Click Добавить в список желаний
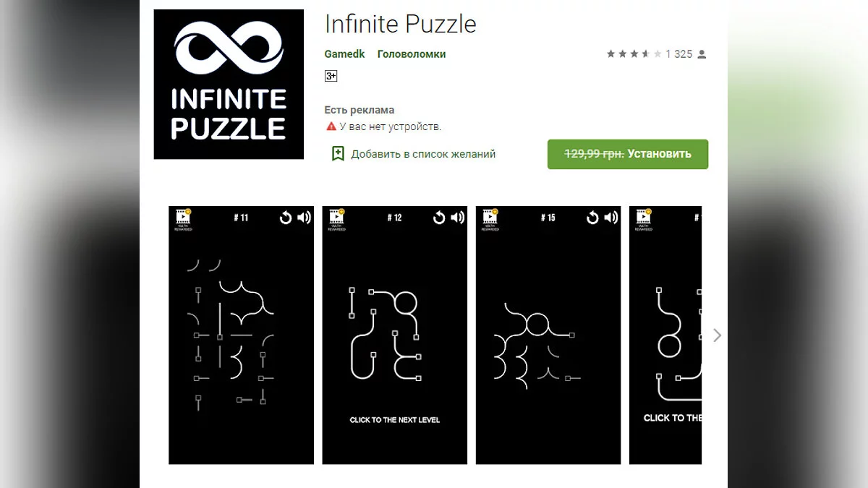Image resolution: width=868 pixels, height=488 pixels. tap(423, 154)
